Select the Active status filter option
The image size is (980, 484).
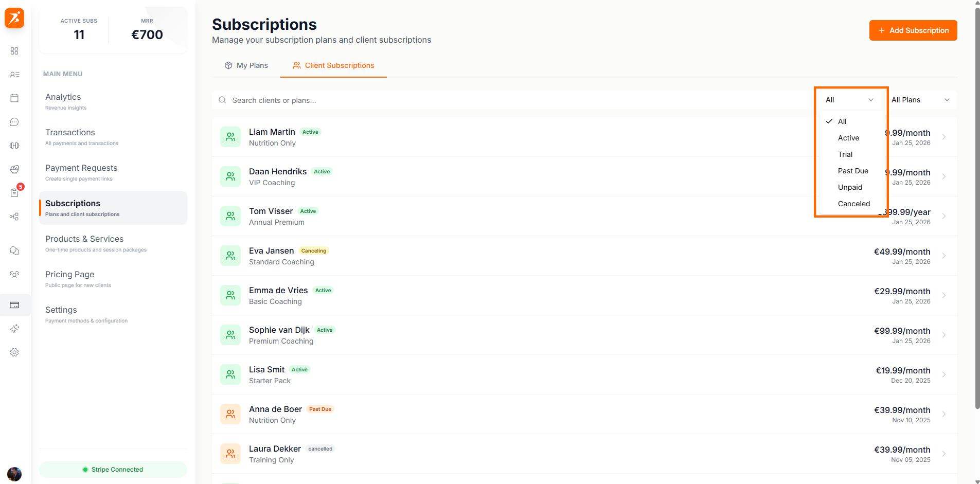point(848,137)
